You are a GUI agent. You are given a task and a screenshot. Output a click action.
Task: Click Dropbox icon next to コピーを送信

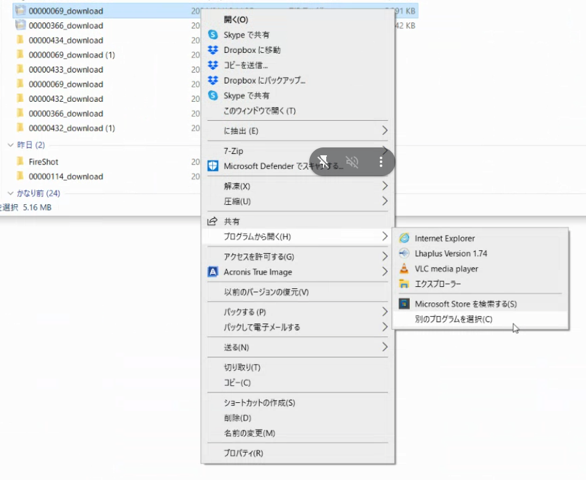213,65
